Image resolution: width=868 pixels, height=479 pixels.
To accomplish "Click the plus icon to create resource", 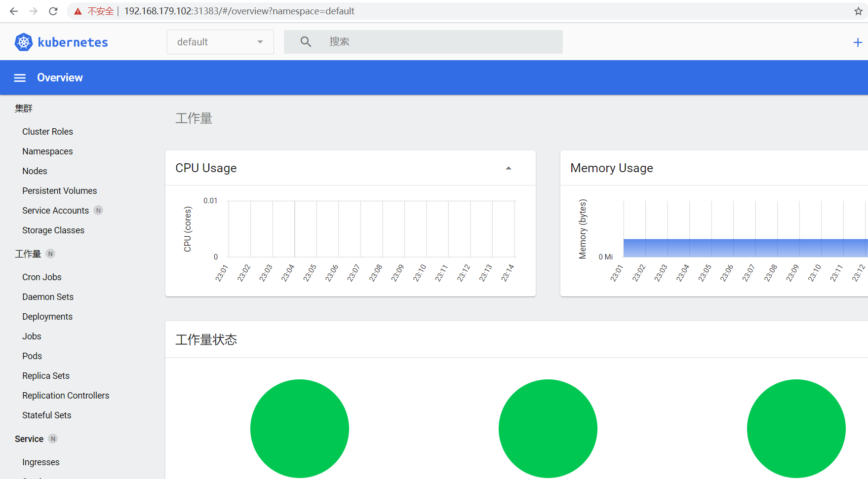I will pyautogui.click(x=858, y=42).
